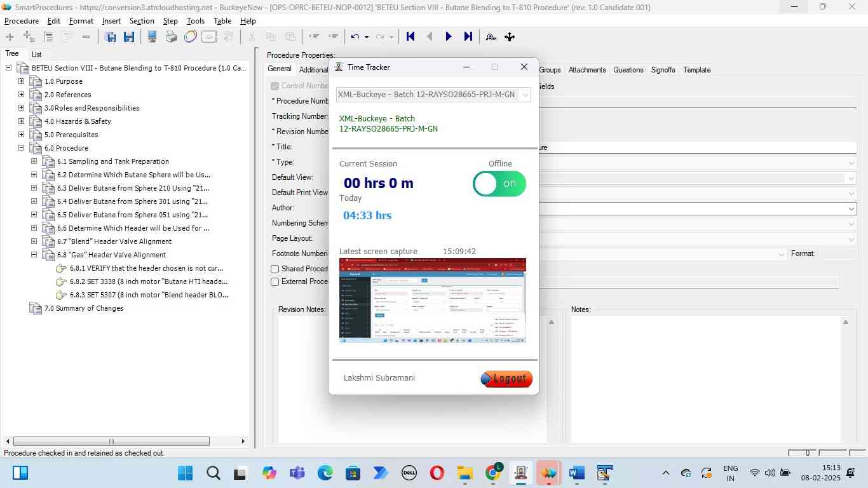Screen dimensions: 868x488
Task: Click the Format input field
Action: click(839, 254)
